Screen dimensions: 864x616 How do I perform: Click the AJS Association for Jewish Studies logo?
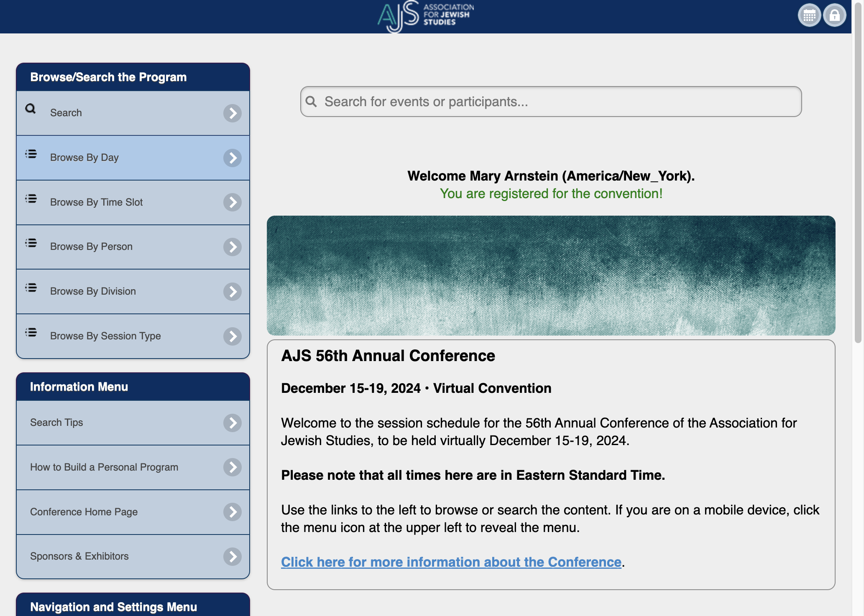pos(425,16)
